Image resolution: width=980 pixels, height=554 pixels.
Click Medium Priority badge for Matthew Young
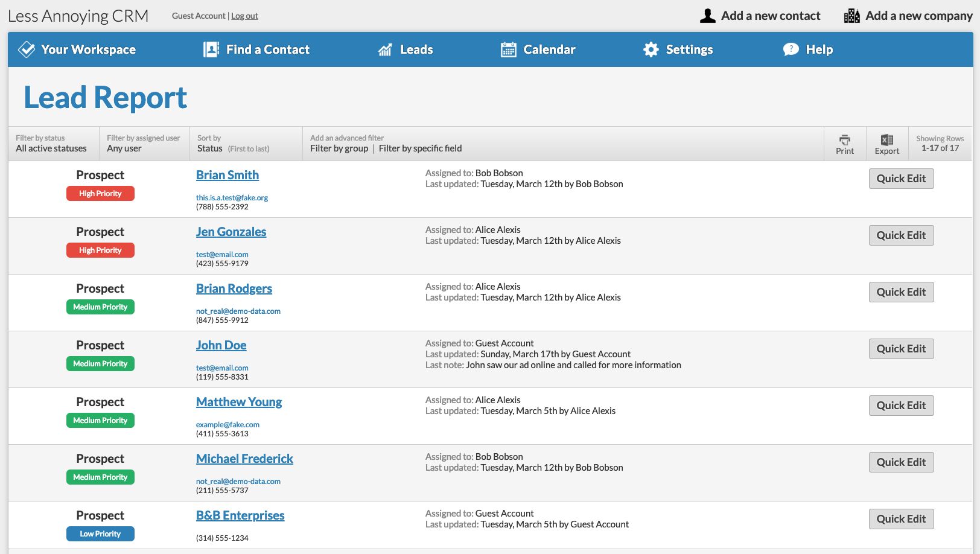[100, 421]
